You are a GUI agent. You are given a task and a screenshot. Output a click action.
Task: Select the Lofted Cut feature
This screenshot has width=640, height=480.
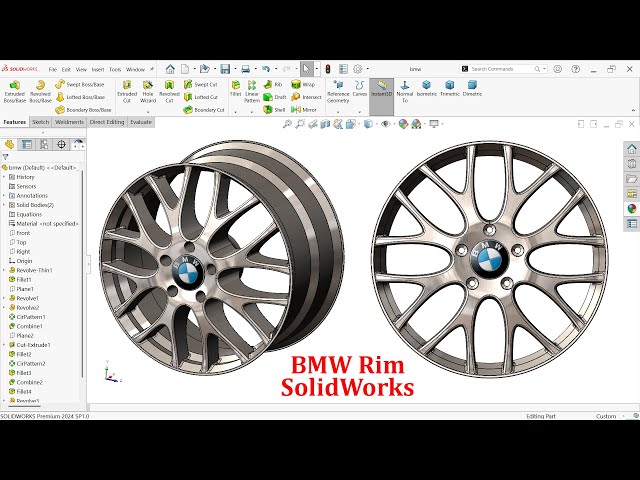pos(200,97)
